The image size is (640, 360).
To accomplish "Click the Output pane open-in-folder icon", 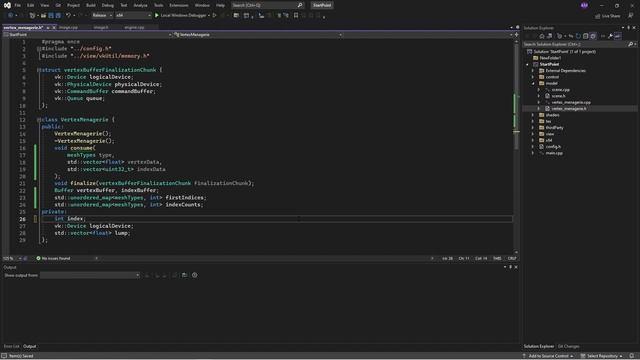I will pos(184,275).
